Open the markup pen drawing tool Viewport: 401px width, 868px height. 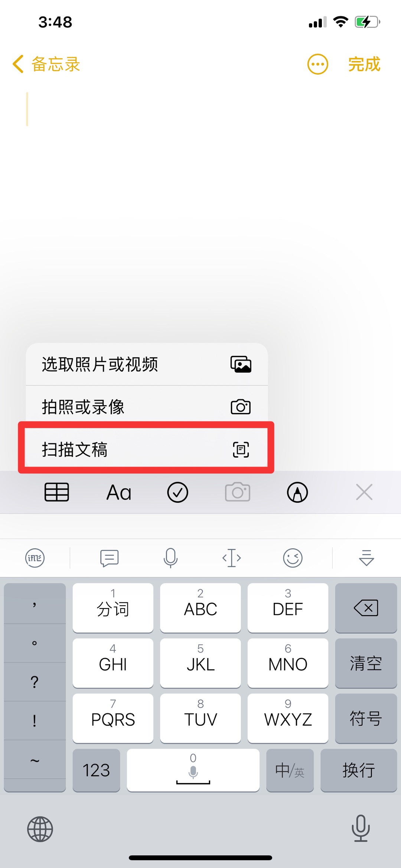tap(297, 492)
